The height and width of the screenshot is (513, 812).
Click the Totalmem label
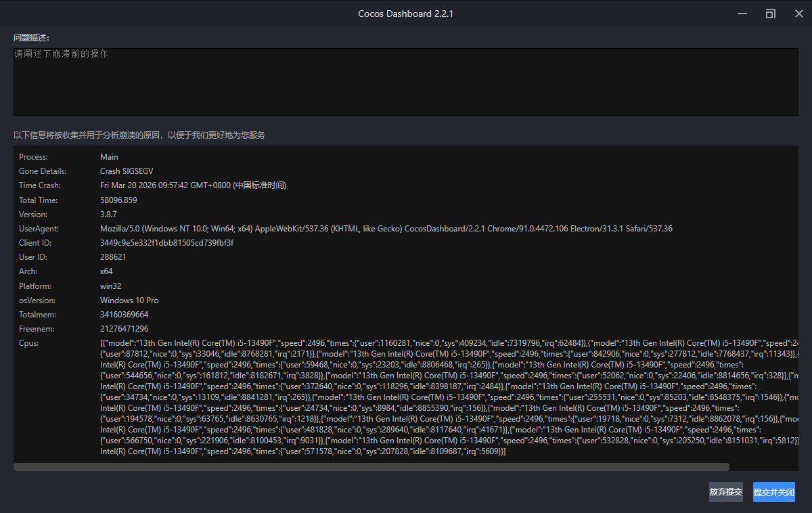click(38, 315)
